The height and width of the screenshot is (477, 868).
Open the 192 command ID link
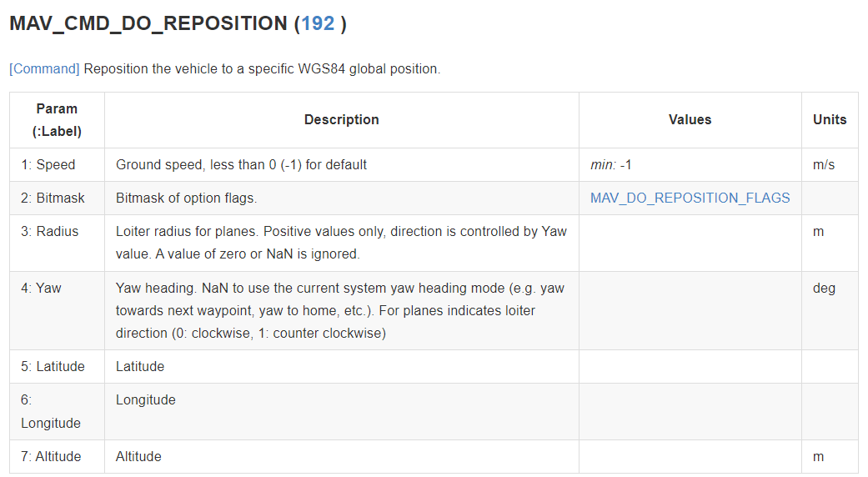click(318, 23)
